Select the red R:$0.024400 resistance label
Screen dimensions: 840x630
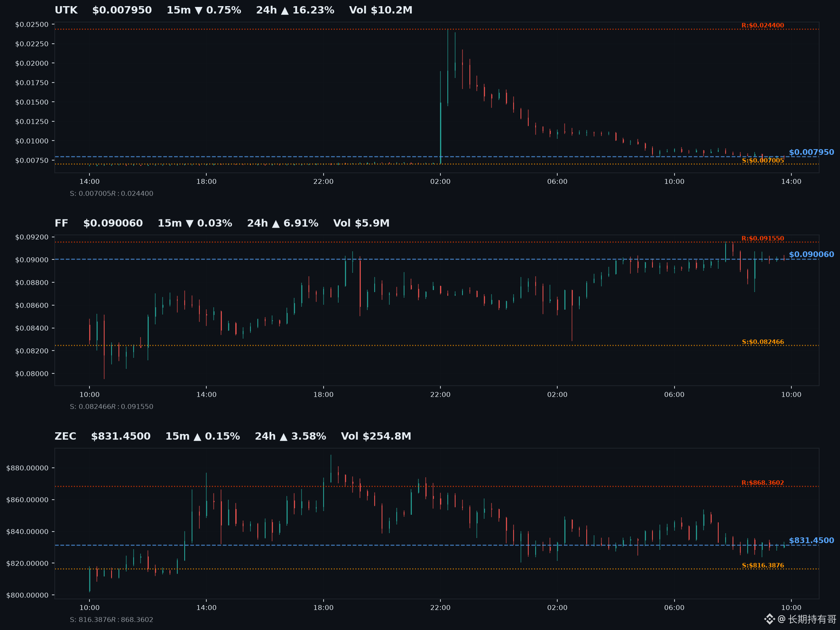pos(763,25)
